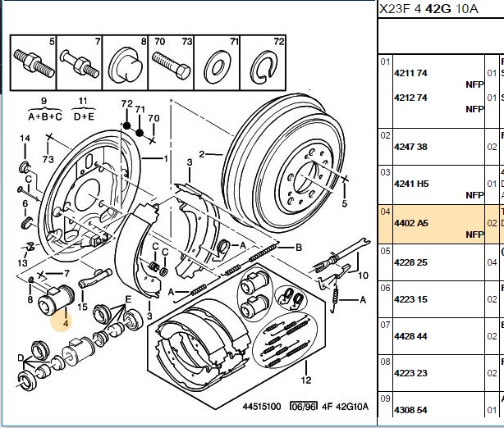Click callout 3 above the top brake shoe

click(x=190, y=162)
